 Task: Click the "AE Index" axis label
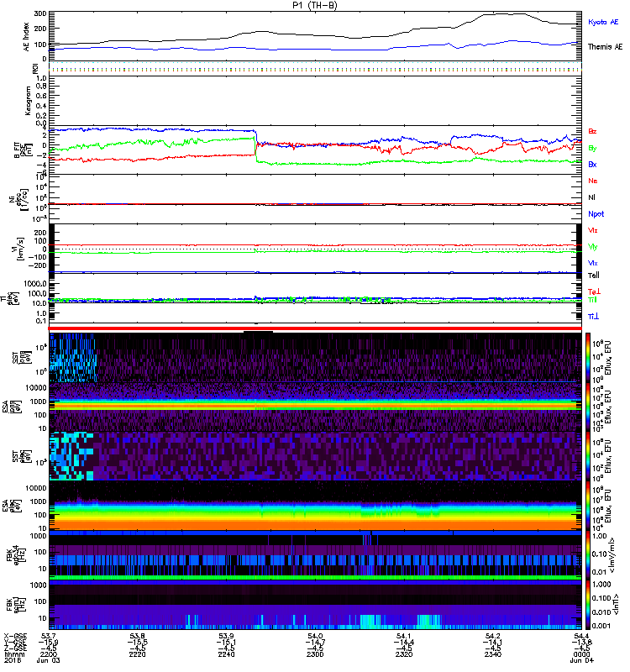pyautogui.click(x=27, y=37)
